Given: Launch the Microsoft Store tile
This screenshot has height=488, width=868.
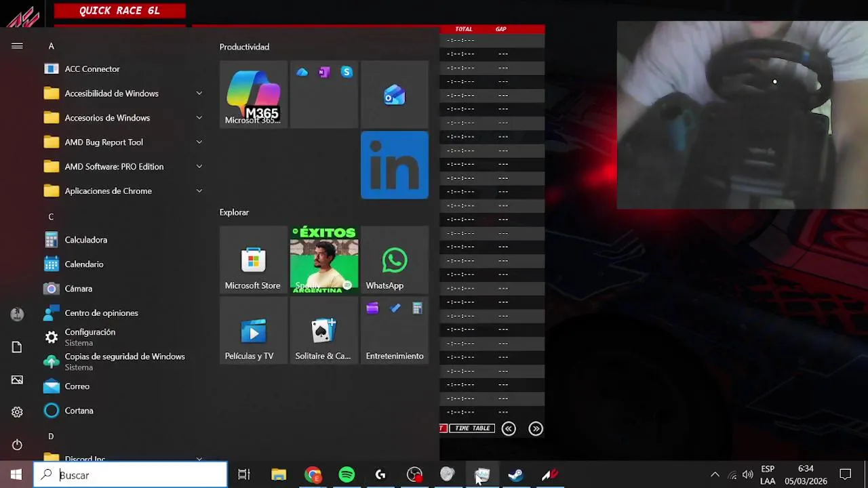Looking at the screenshot, I should pos(253,260).
